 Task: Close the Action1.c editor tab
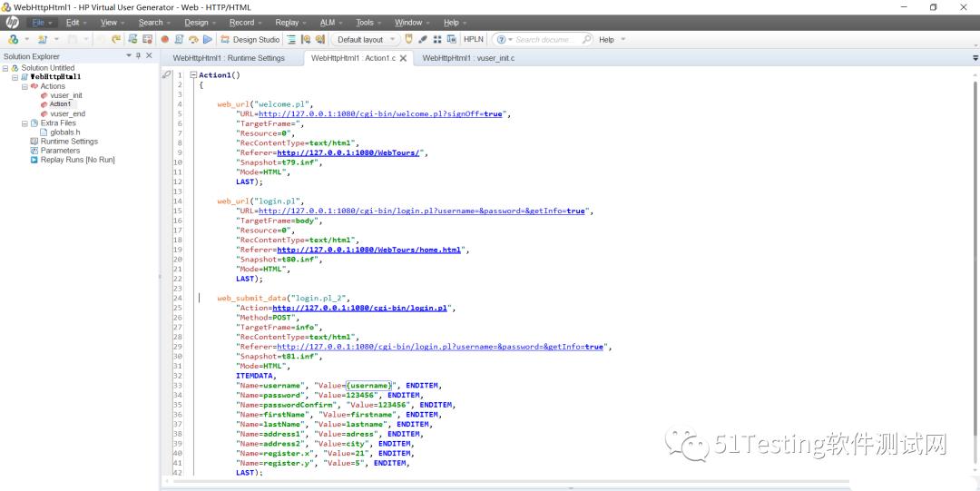point(403,58)
